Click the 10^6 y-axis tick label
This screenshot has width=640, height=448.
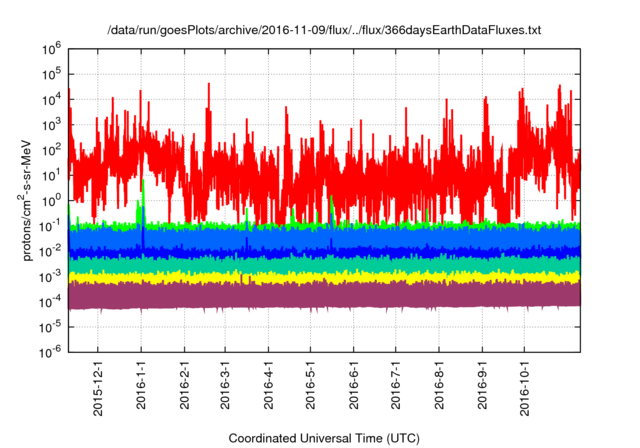51,50
